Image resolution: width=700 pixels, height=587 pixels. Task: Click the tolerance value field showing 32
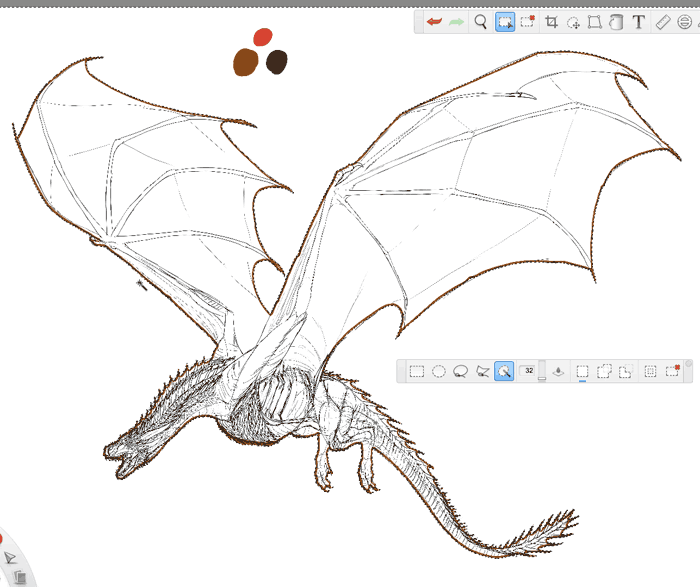click(x=529, y=371)
